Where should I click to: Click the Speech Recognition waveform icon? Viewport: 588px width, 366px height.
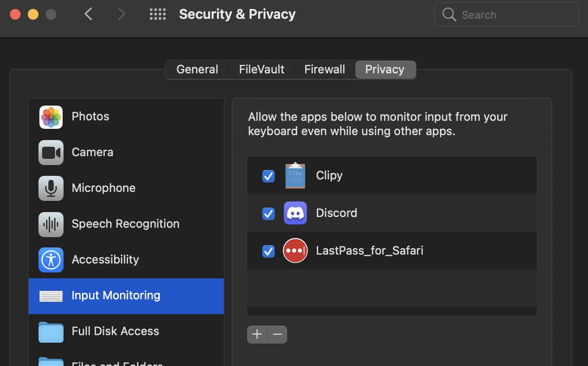[x=51, y=224]
